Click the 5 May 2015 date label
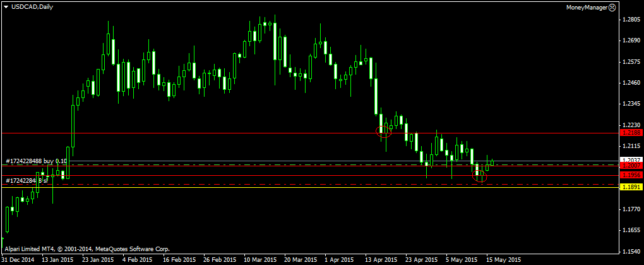644x265 pixels. point(462,260)
